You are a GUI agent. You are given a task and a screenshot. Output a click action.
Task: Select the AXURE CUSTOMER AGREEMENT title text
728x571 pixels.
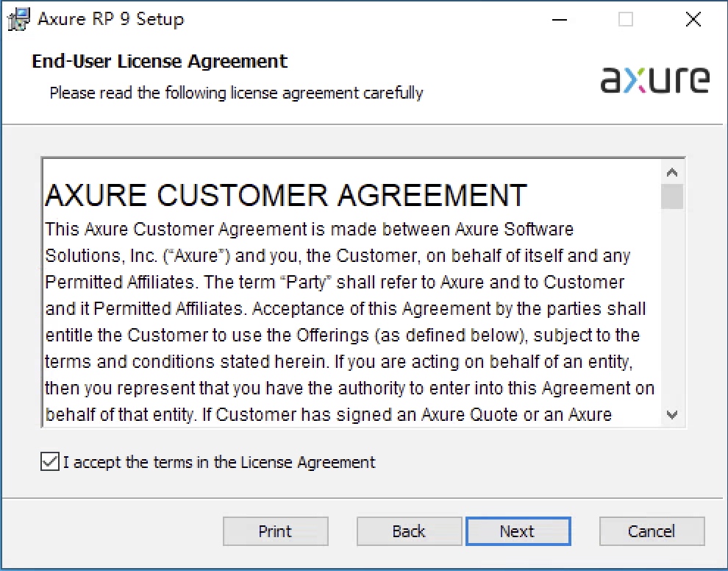click(287, 194)
